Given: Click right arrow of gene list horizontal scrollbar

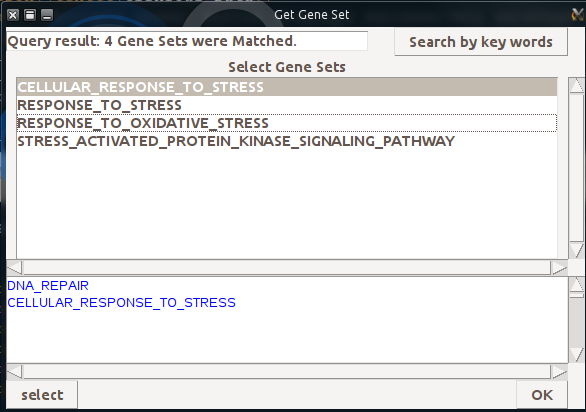Looking at the screenshot, I should (x=559, y=268).
